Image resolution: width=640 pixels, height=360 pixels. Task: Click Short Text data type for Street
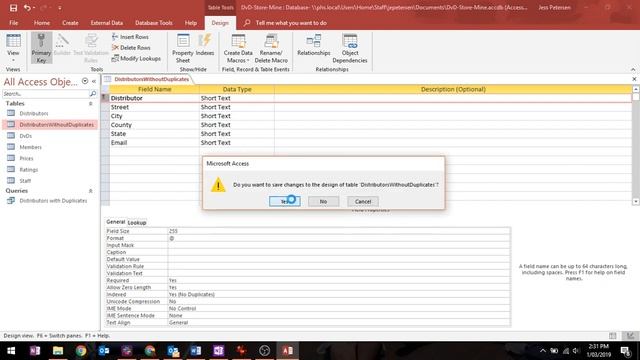tap(236, 107)
